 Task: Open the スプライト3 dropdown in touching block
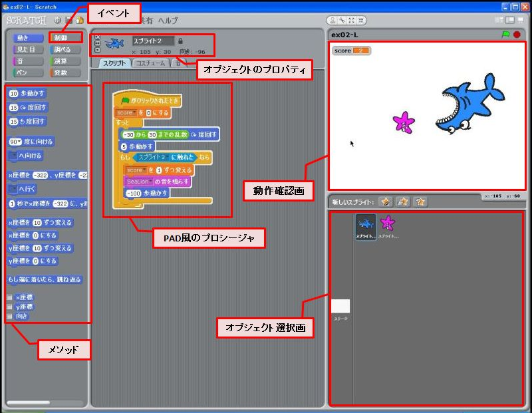coord(153,157)
